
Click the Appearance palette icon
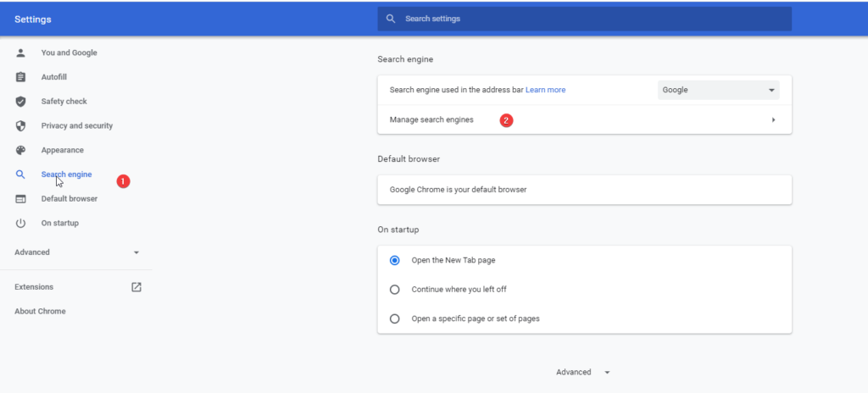click(x=20, y=151)
